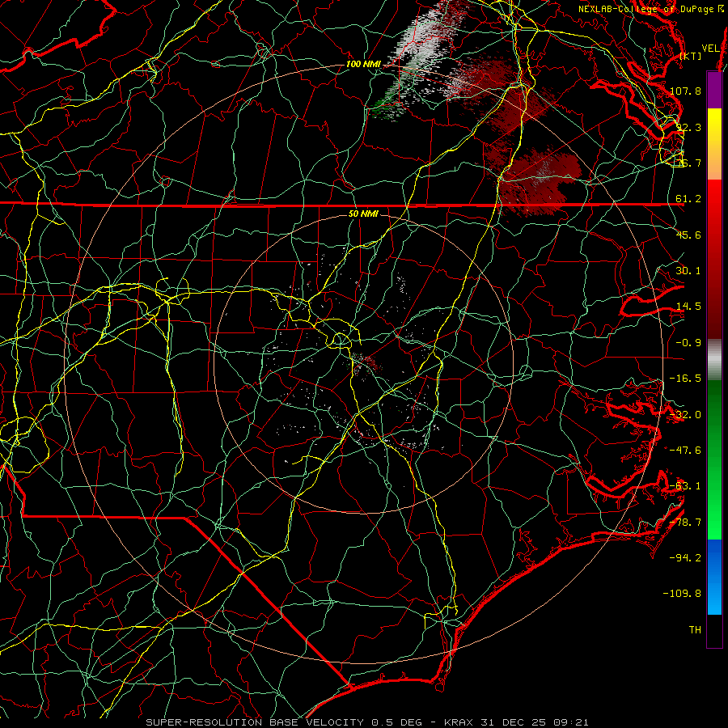728x728 pixels.
Task: Click the NEXLAB-College of DuPage label
Action: [651, 9]
